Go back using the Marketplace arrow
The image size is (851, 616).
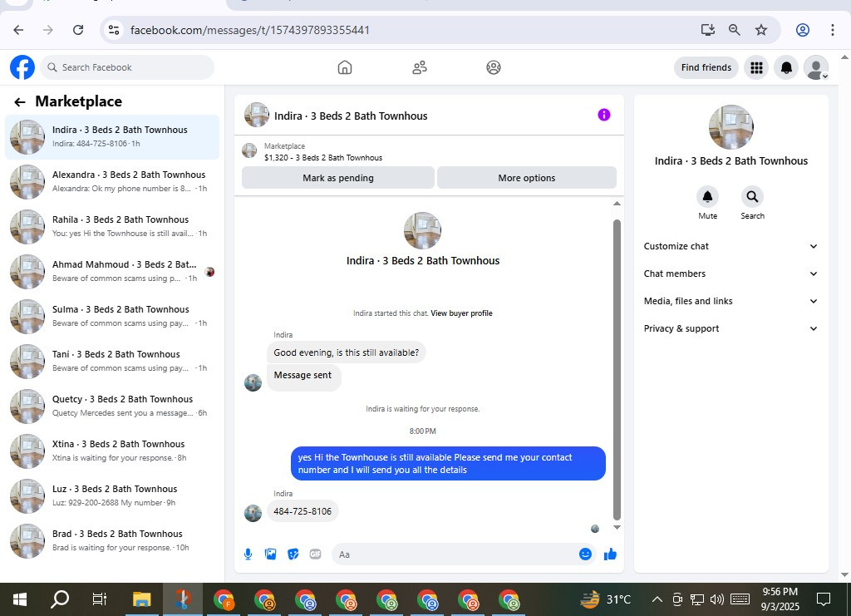(20, 102)
